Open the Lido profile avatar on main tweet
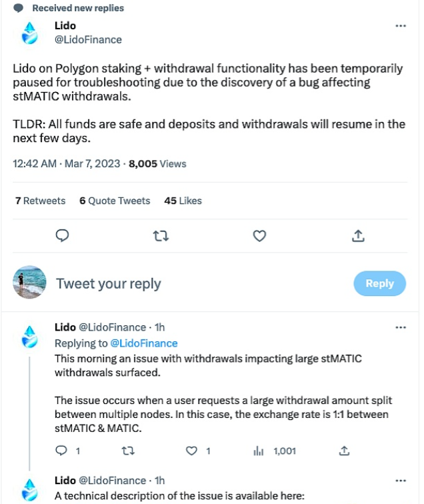 tap(30, 33)
